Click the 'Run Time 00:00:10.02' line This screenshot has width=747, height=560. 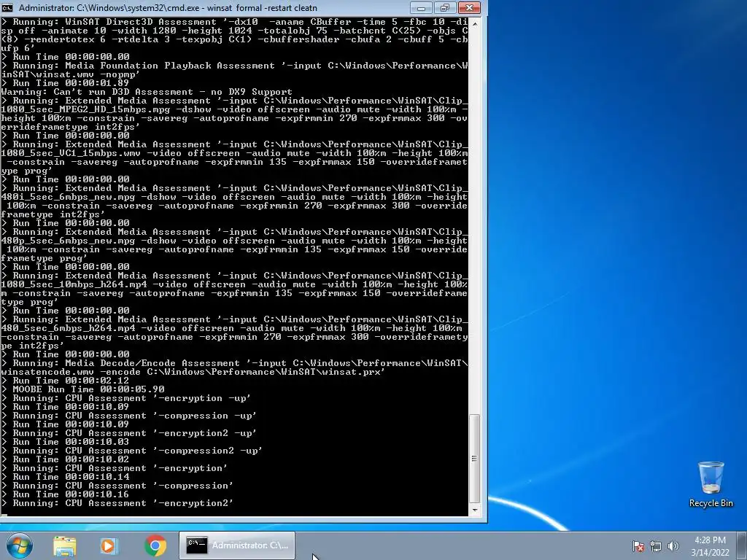[x=65, y=459]
